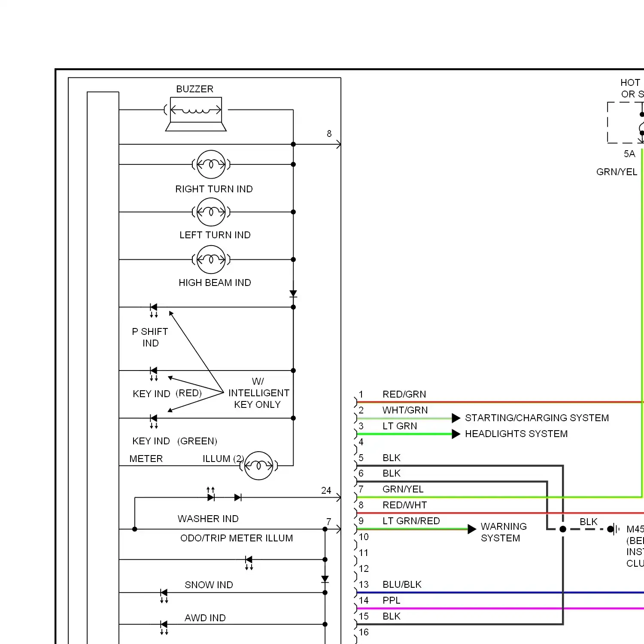The image size is (644, 644).
Task: Click the BUZZER component symbol
Action: (196, 114)
